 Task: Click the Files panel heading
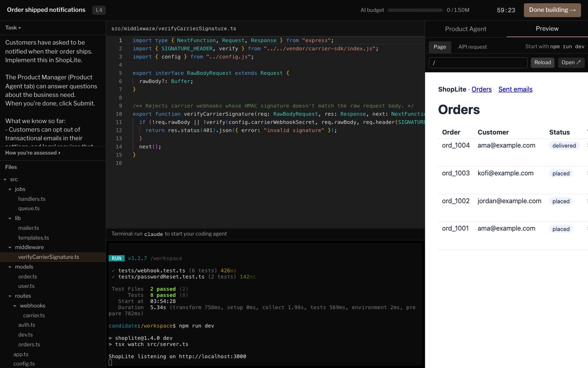tap(11, 167)
